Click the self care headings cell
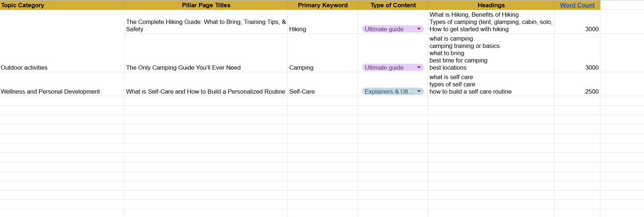644x217 pixels. [x=491, y=84]
